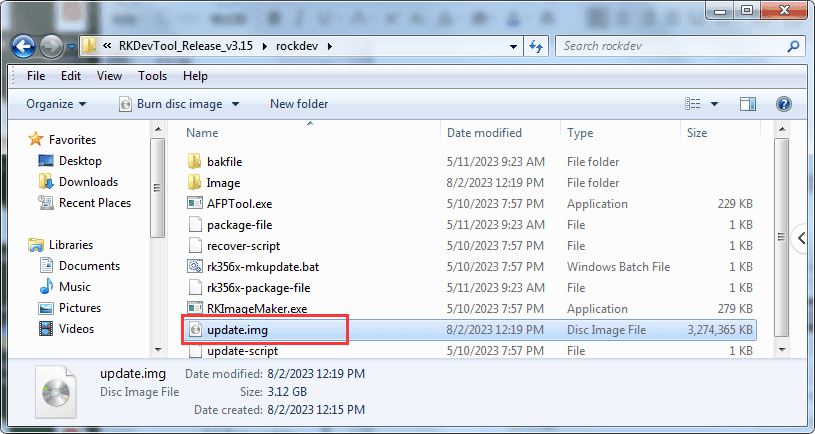Select the rk356x-mkupdate.bat batch file icon
This screenshot has width=815, height=434.
click(x=195, y=267)
